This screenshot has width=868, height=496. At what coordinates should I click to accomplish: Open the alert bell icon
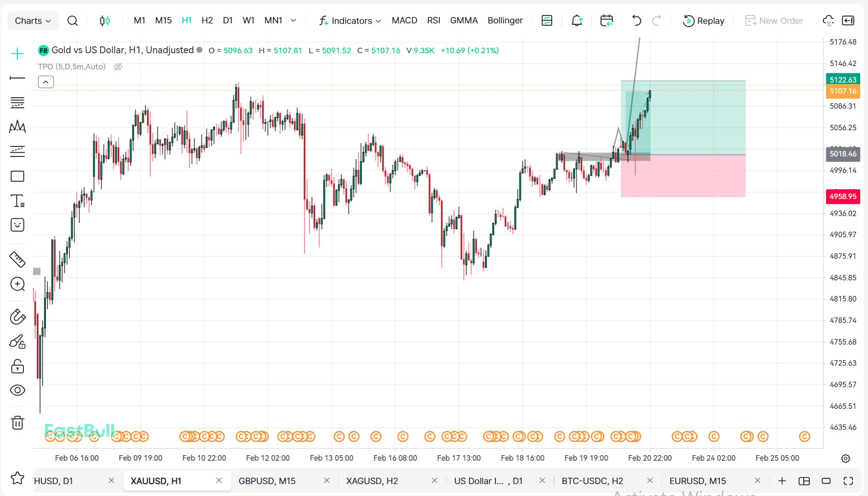point(577,21)
